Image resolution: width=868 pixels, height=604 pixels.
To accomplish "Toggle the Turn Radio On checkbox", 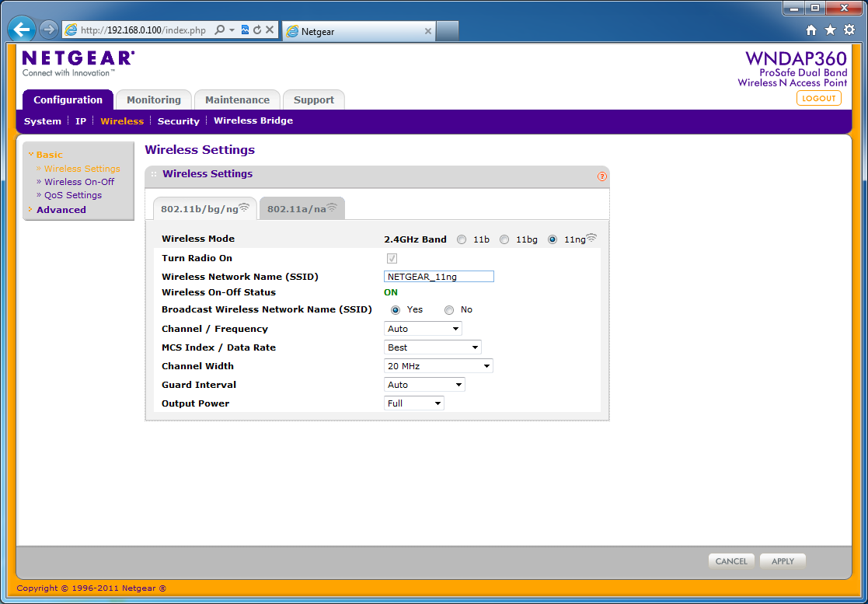I will [392, 259].
